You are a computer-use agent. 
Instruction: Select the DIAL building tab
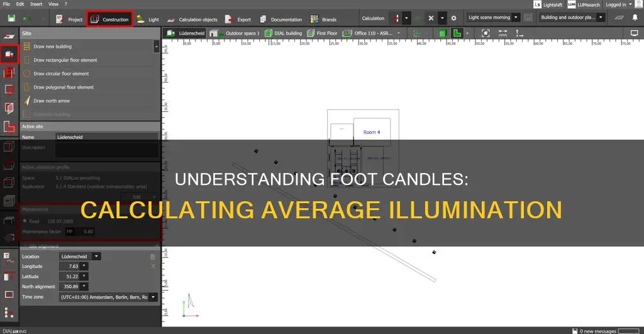coord(283,33)
